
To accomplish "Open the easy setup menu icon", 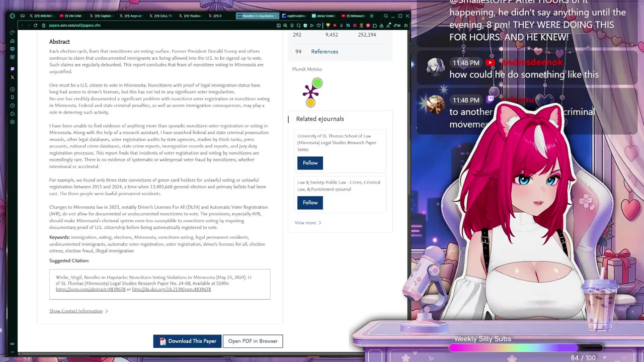I will tap(406, 25).
